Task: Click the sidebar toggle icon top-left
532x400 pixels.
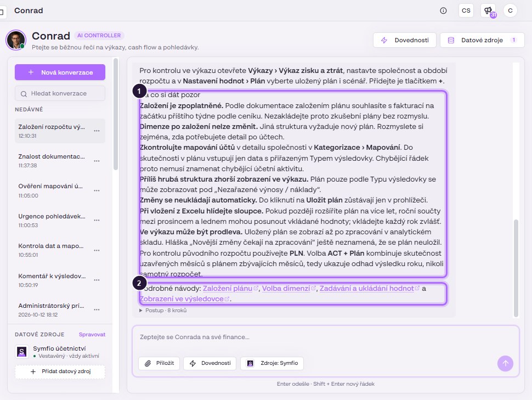Action: coord(1,13)
